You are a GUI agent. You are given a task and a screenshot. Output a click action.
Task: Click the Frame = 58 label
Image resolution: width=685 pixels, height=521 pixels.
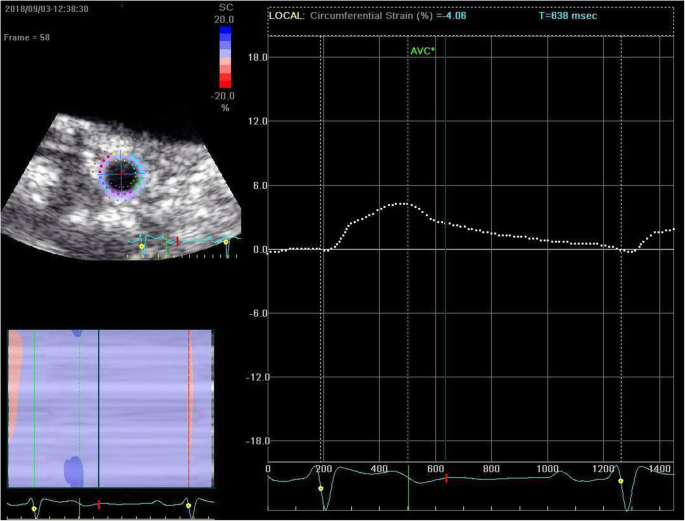pyautogui.click(x=31, y=37)
